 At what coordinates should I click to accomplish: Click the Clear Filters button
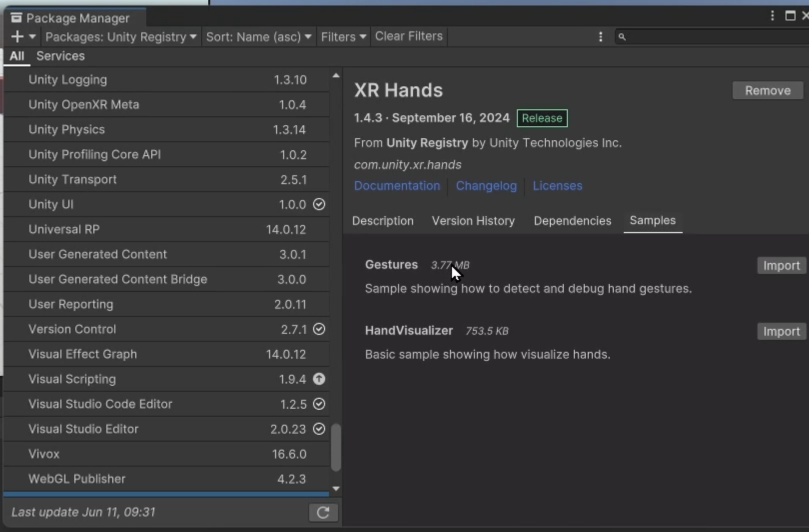click(408, 36)
